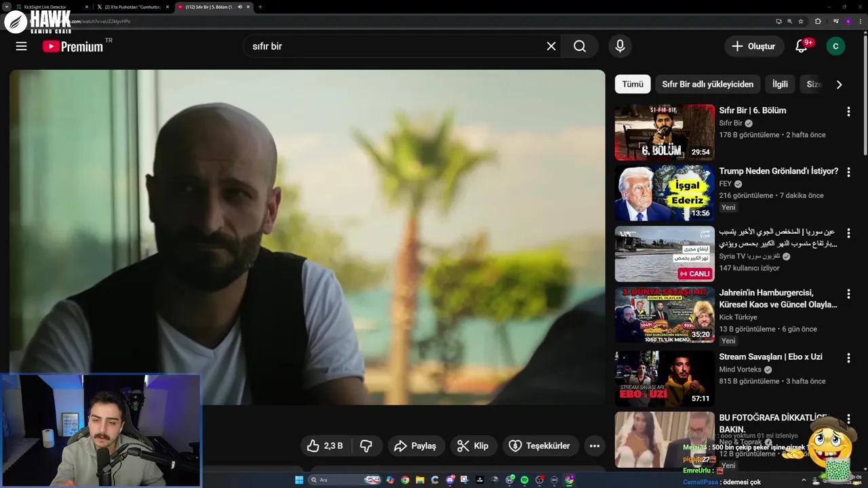Open the account avatar menu
Viewport: 868px width, 488px height.
point(835,46)
